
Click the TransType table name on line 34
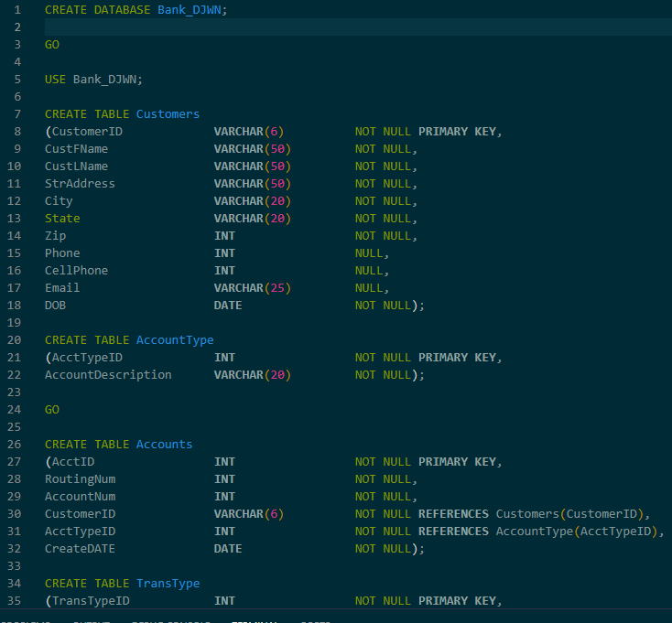(168, 584)
